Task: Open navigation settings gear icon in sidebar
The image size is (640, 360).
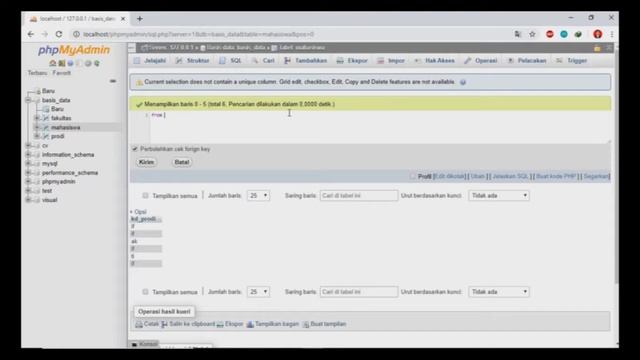Action: pyautogui.click(x=88, y=63)
